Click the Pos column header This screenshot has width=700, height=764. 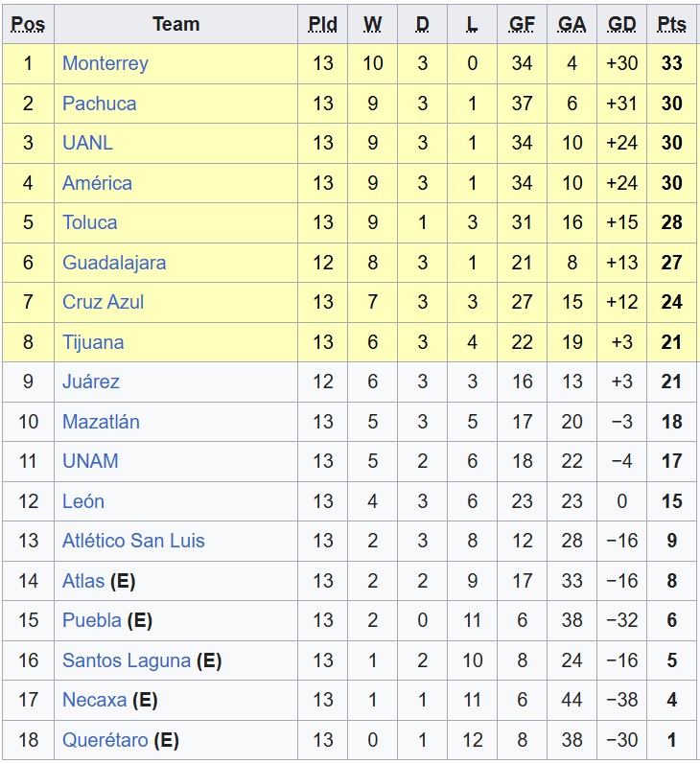tap(28, 24)
